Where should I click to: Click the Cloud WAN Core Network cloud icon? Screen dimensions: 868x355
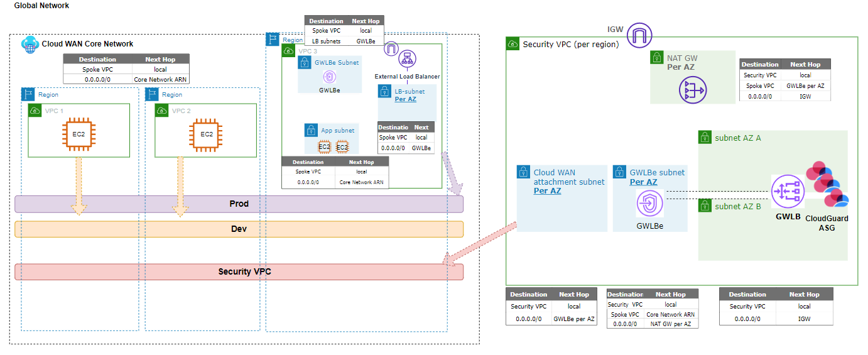click(30, 43)
